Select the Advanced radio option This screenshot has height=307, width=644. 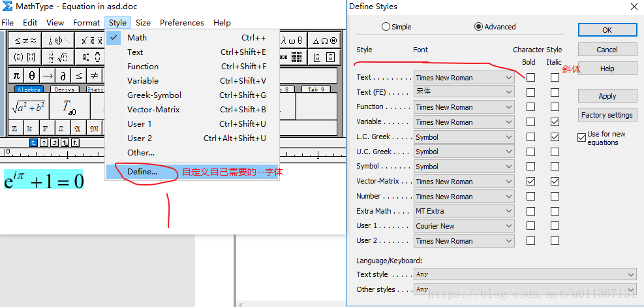tap(495, 27)
